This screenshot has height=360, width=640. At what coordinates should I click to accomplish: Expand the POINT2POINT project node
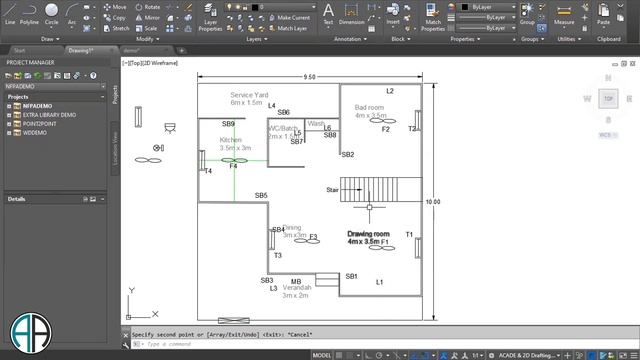[9, 124]
